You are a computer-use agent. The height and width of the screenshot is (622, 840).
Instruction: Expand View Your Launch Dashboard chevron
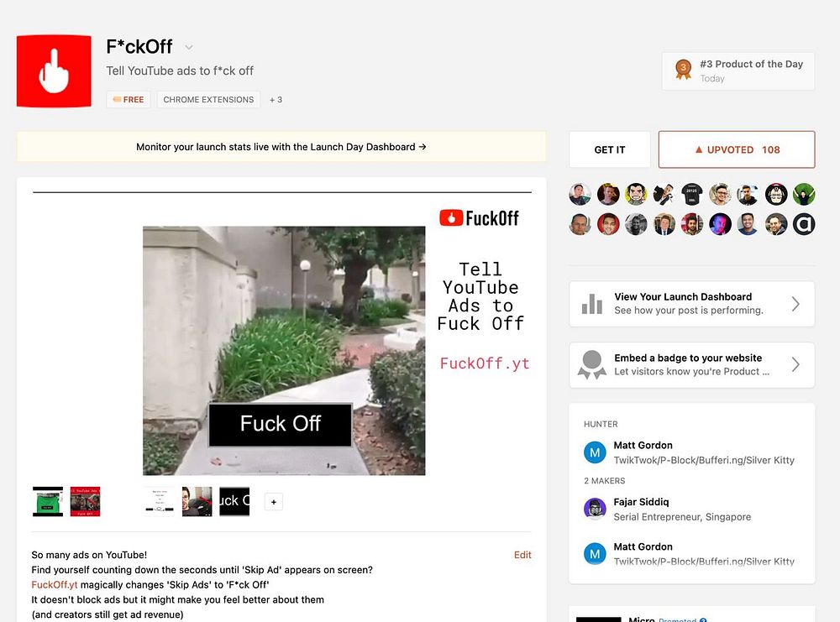(795, 304)
